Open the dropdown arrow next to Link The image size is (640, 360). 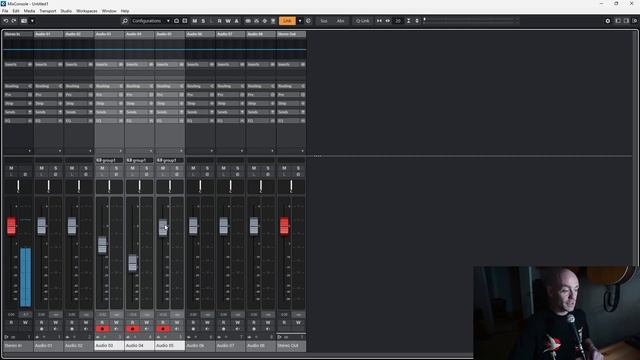tap(300, 21)
